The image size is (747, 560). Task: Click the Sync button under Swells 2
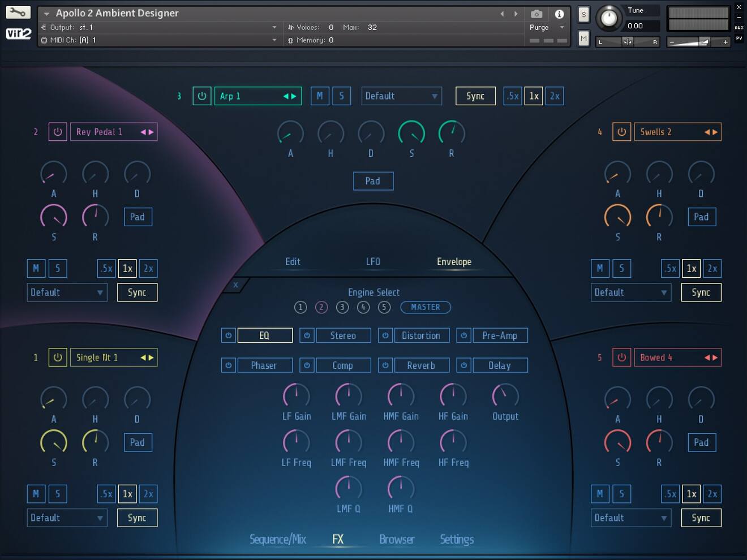(701, 292)
